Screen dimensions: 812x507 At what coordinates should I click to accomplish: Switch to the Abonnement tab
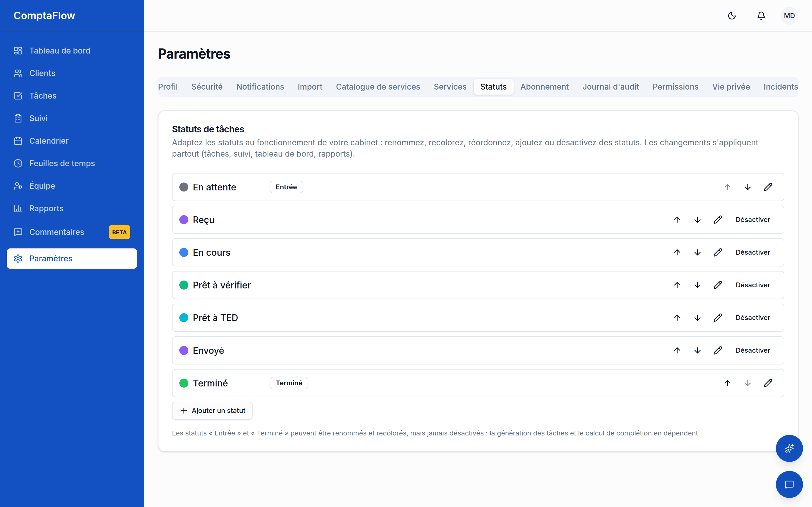[544, 87]
